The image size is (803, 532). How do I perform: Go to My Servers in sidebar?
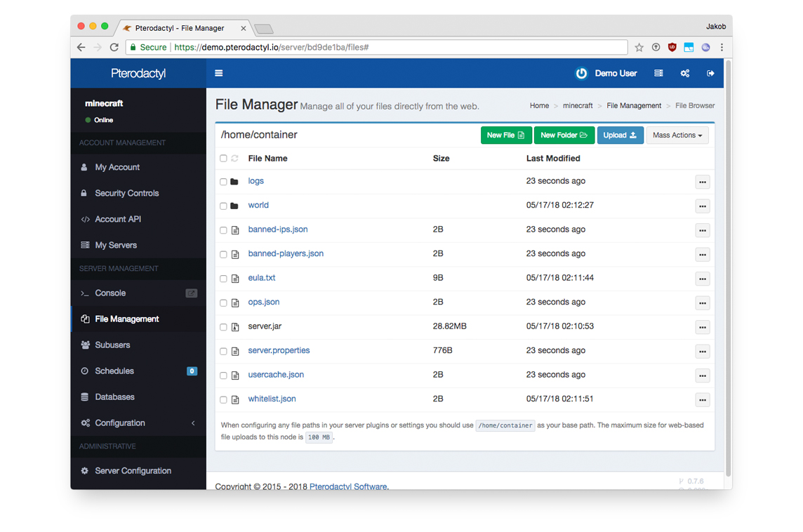click(138, 245)
